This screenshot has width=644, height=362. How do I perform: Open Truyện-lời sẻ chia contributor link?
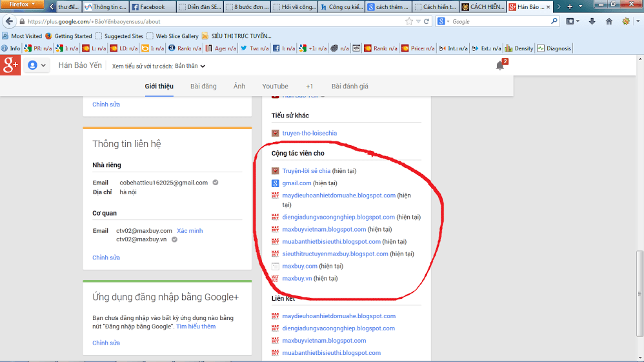click(306, 171)
